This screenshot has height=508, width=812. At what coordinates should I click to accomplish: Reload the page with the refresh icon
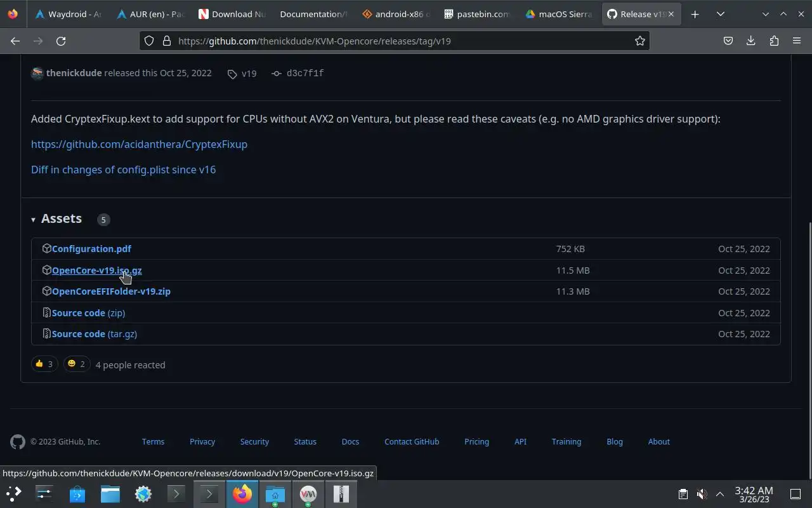tap(61, 41)
